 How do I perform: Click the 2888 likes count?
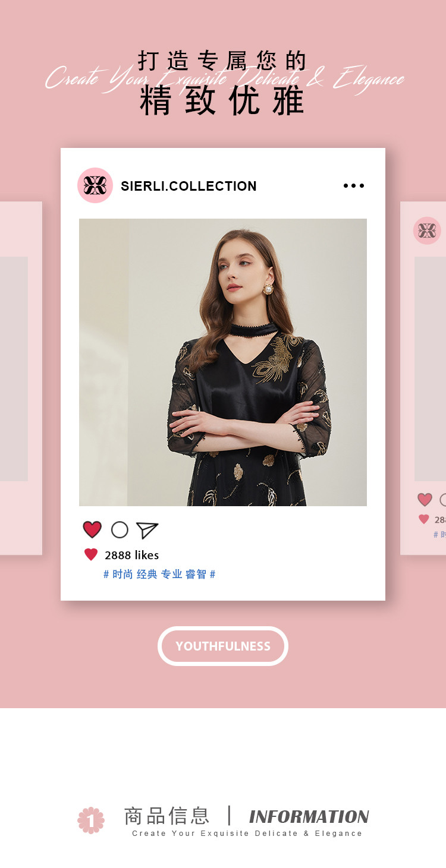tap(132, 555)
